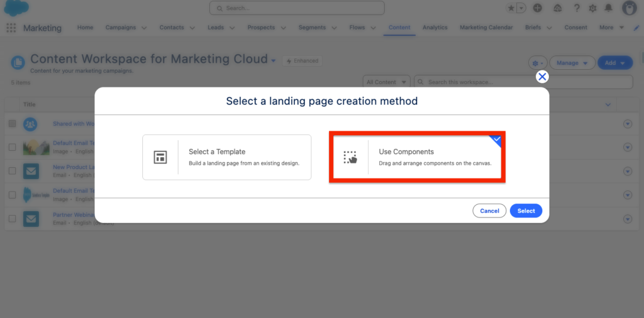Click the favorites star icon

pos(511,8)
